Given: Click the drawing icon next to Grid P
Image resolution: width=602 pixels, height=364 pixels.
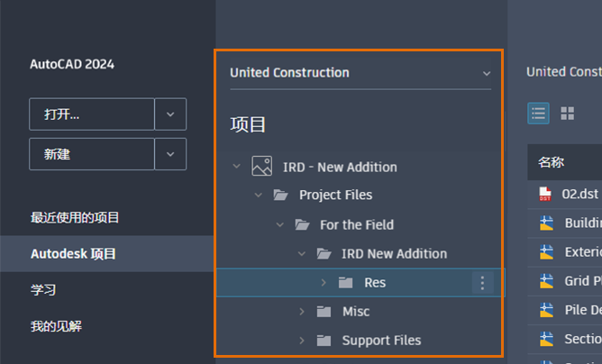Looking at the screenshot, I should click(x=546, y=281).
